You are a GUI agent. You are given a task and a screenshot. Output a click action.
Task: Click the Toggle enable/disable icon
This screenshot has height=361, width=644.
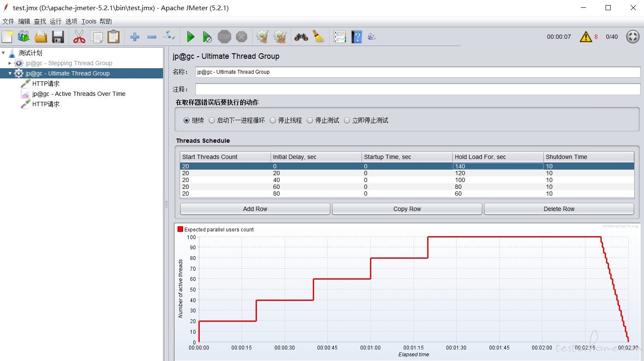[169, 36]
